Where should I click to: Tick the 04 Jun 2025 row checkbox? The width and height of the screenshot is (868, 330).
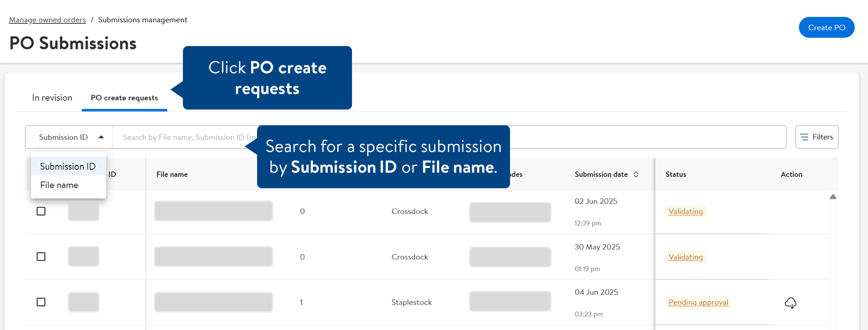[41, 302]
